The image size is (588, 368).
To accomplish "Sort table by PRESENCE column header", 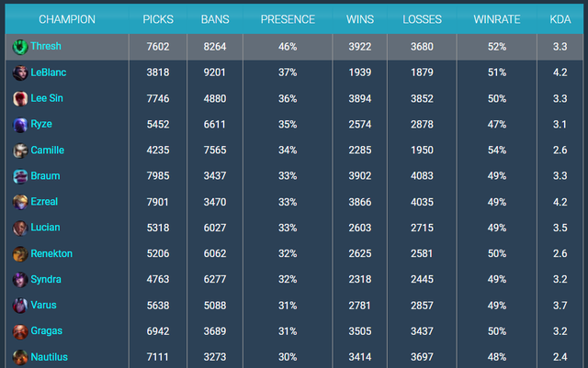I will click(288, 19).
